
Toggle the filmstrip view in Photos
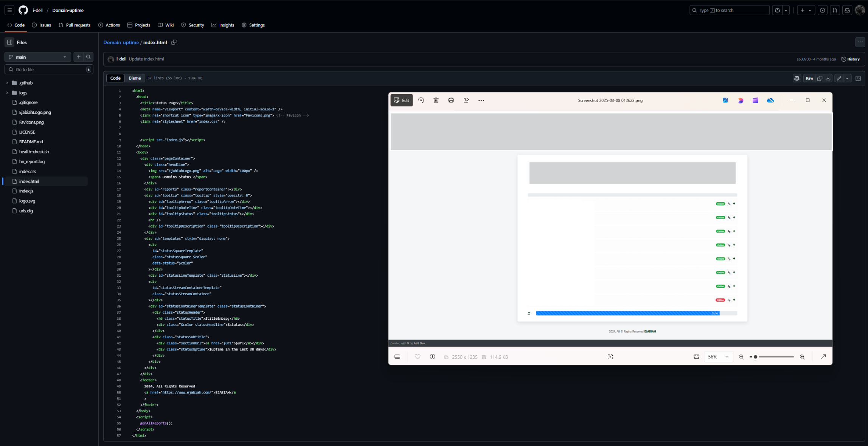coord(397,356)
